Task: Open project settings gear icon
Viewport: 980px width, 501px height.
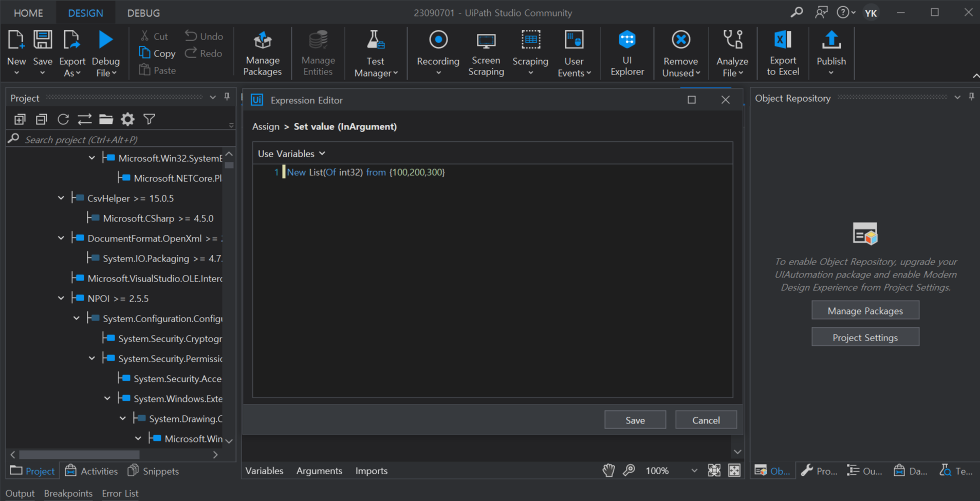Action: [x=127, y=119]
